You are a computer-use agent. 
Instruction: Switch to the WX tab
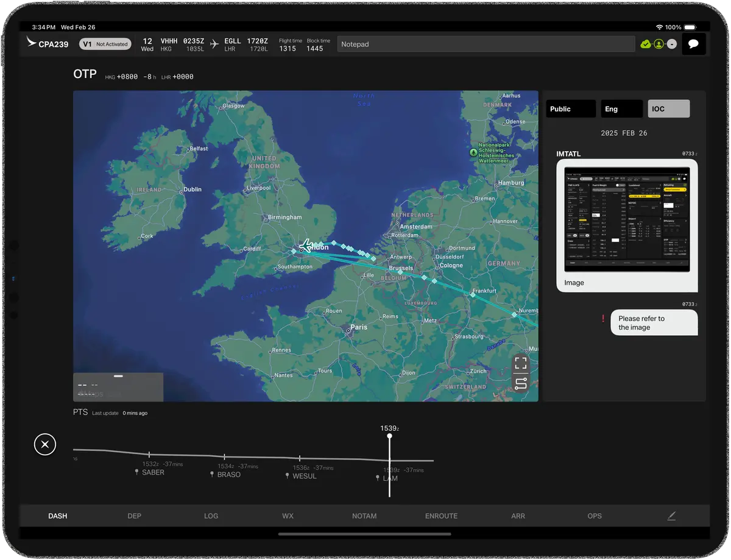(x=288, y=516)
